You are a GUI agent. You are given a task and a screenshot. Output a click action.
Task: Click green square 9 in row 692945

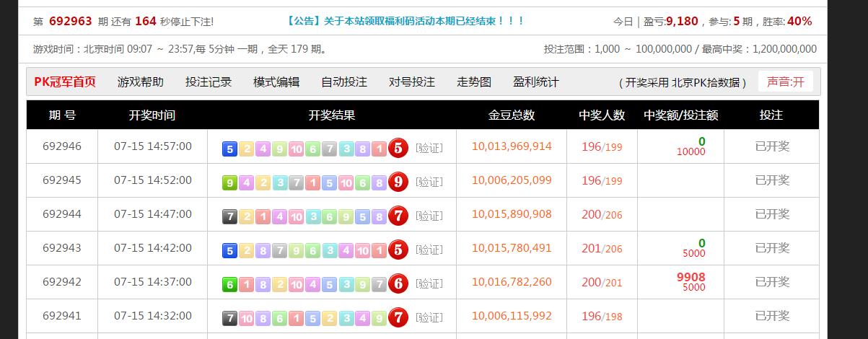point(229,182)
